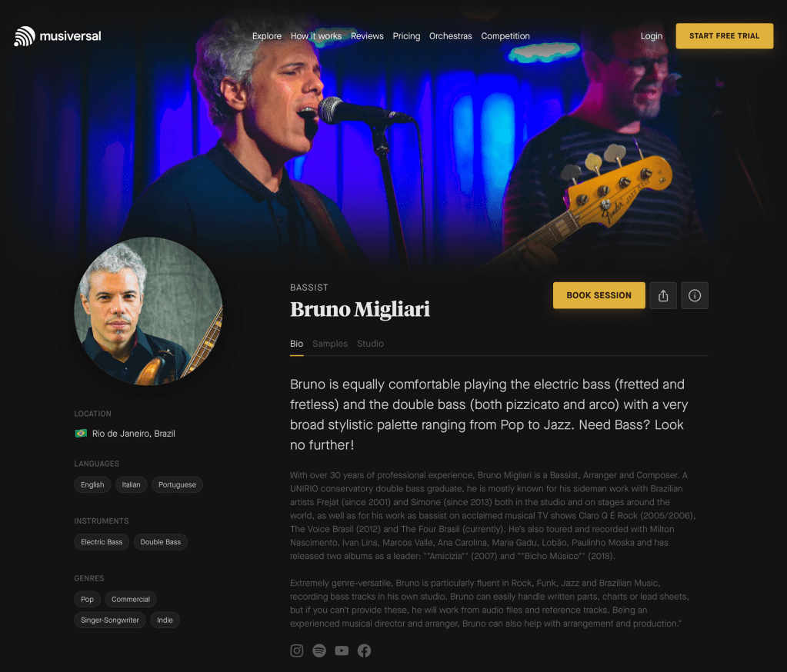The height and width of the screenshot is (672, 787).
Task: Open the Spotify icon link
Action: [x=319, y=650]
